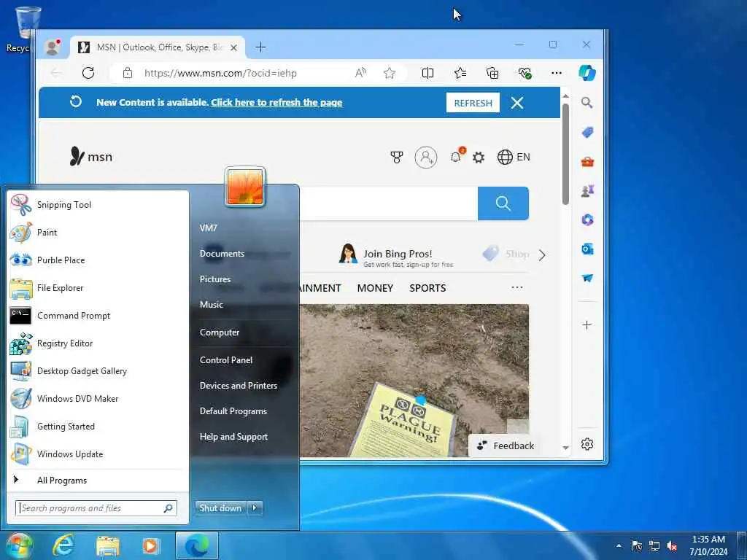Open Action Center flag icon
The height and width of the screenshot is (560, 747).
tap(636, 546)
